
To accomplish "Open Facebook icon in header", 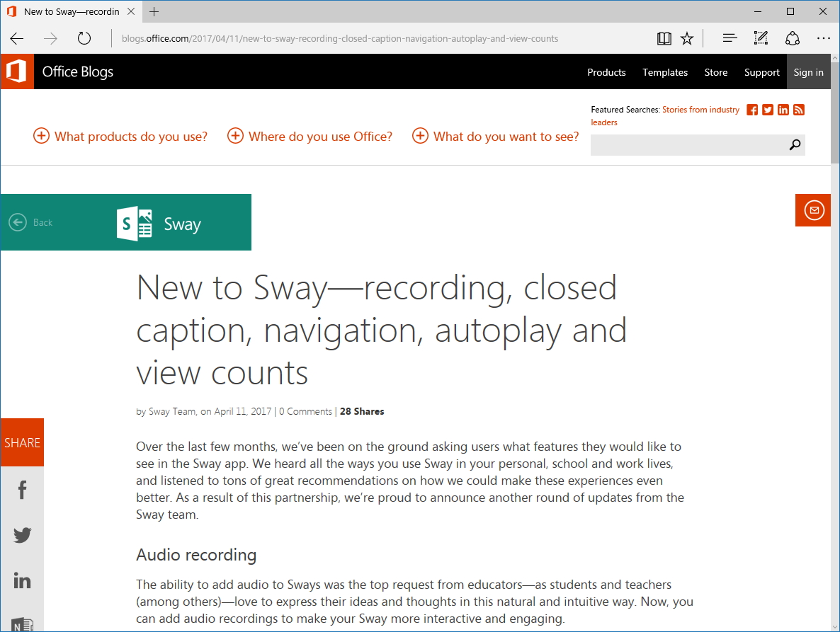I will coord(752,110).
